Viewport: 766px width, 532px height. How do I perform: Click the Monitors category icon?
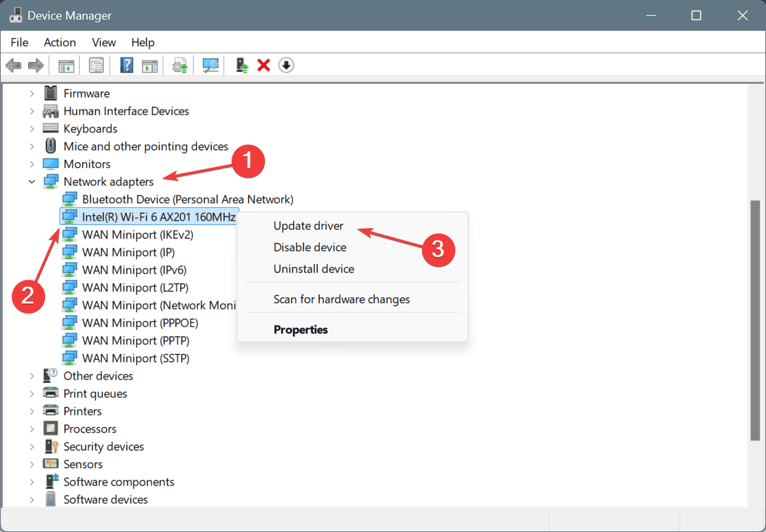(50, 163)
